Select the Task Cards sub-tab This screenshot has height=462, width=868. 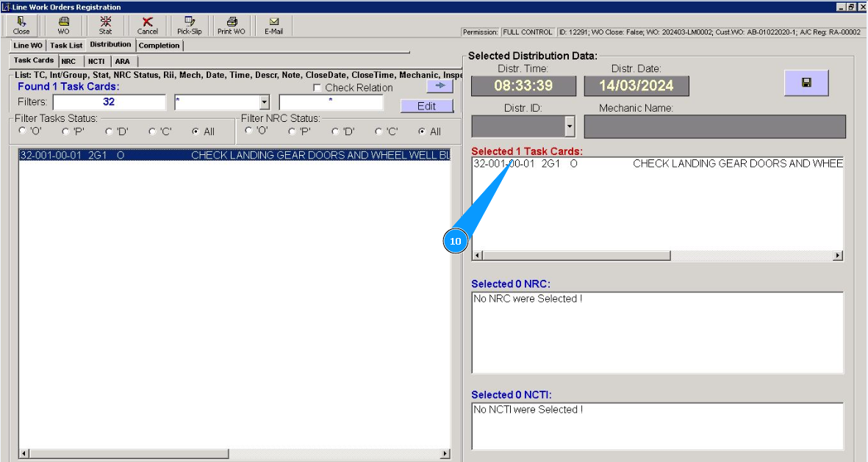(x=34, y=60)
